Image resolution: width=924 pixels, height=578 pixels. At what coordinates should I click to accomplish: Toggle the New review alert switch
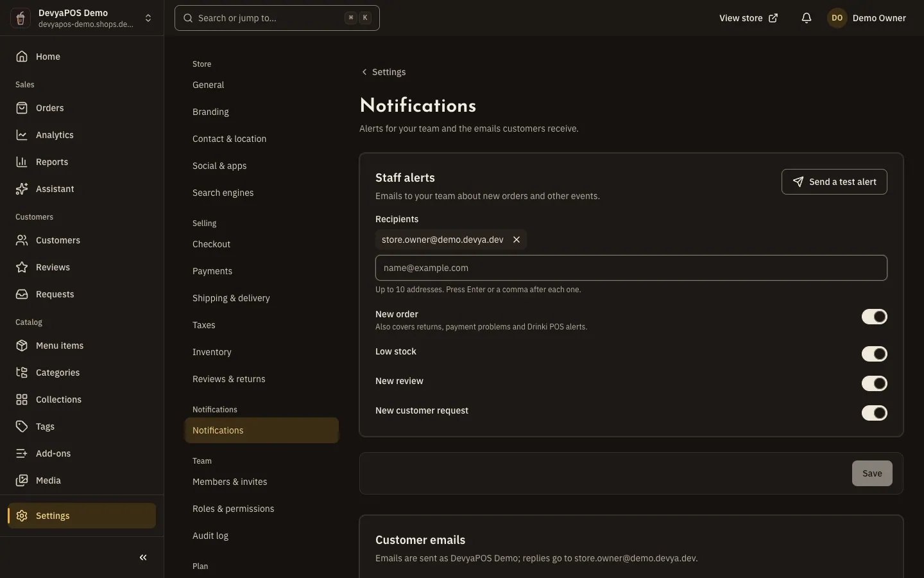[x=874, y=383]
